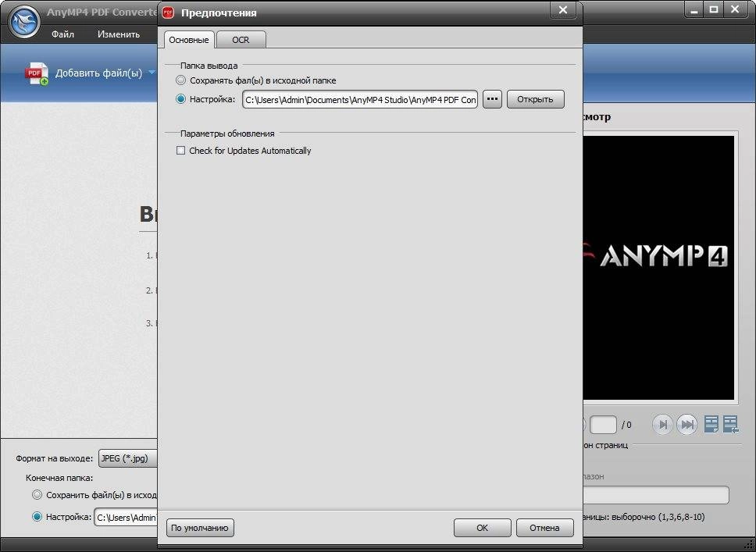
Task: Select the Основные tab
Action: (x=188, y=40)
